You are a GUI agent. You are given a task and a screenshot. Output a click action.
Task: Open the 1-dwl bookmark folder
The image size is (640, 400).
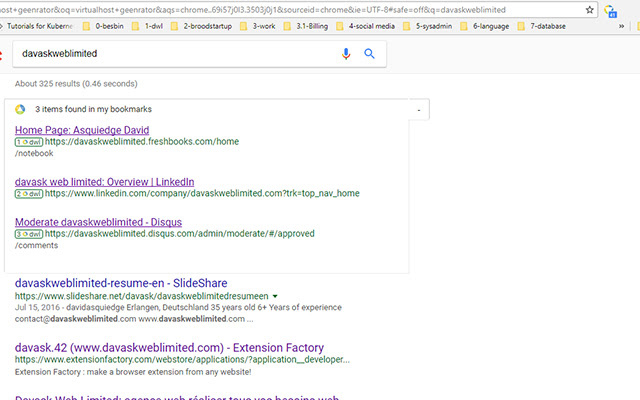(147, 26)
